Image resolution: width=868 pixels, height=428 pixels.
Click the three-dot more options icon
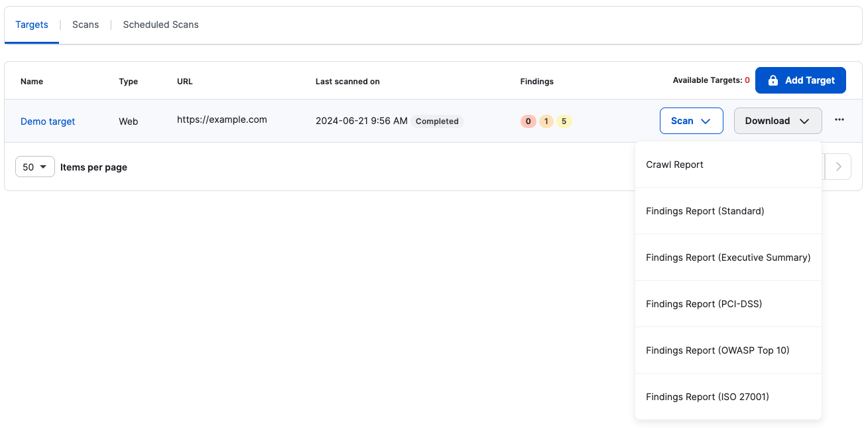(x=839, y=120)
